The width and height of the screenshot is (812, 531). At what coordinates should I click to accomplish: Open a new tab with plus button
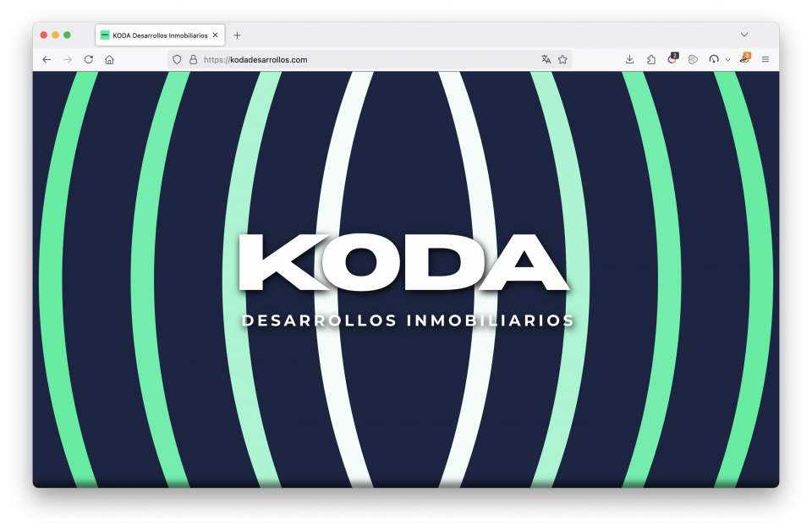237,36
